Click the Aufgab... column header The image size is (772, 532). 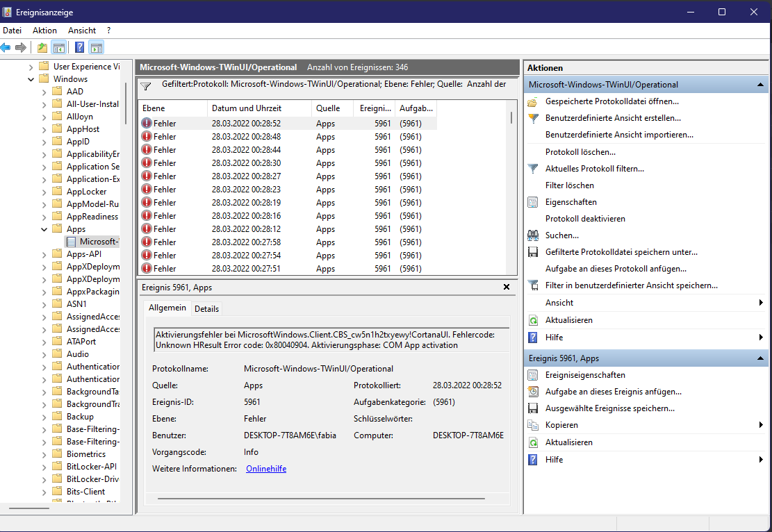click(x=416, y=108)
